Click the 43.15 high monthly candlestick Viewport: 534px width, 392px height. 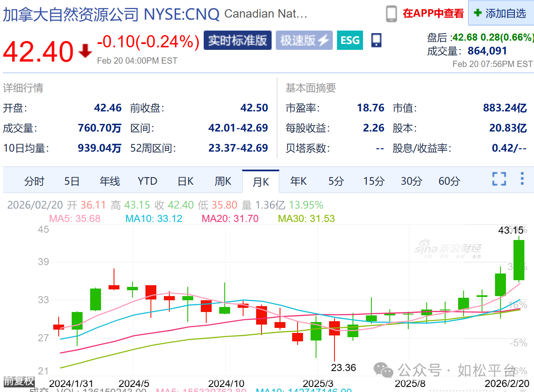coord(518,260)
